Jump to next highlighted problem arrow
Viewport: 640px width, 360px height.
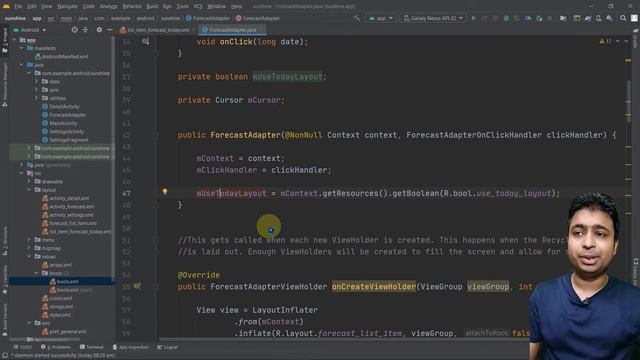tap(626, 41)
